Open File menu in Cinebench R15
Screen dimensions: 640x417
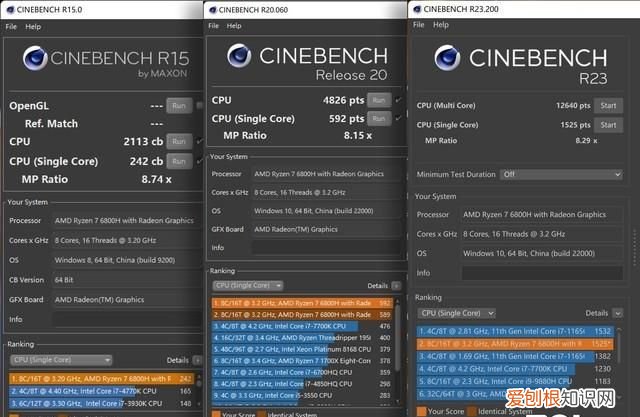(11, 26)
